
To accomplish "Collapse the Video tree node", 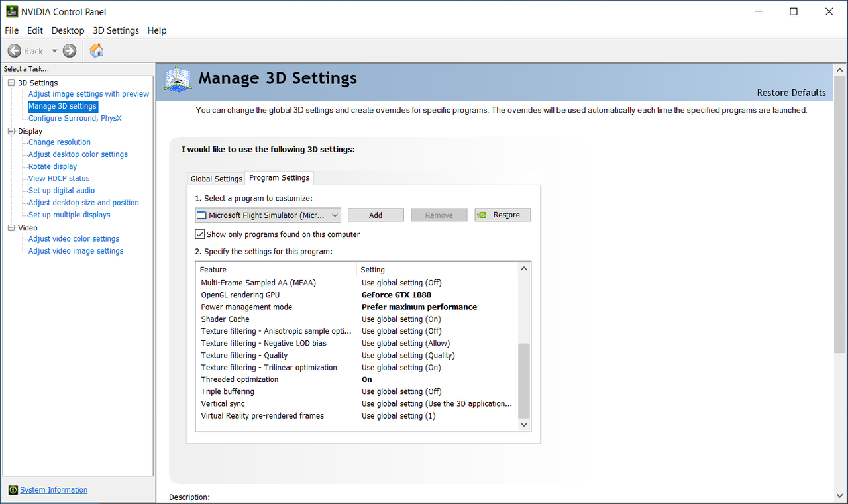I will tap(11, 228).
